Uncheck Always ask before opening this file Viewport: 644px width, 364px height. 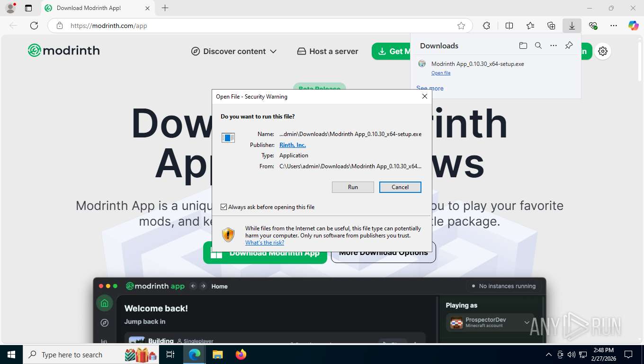(224, 207)
